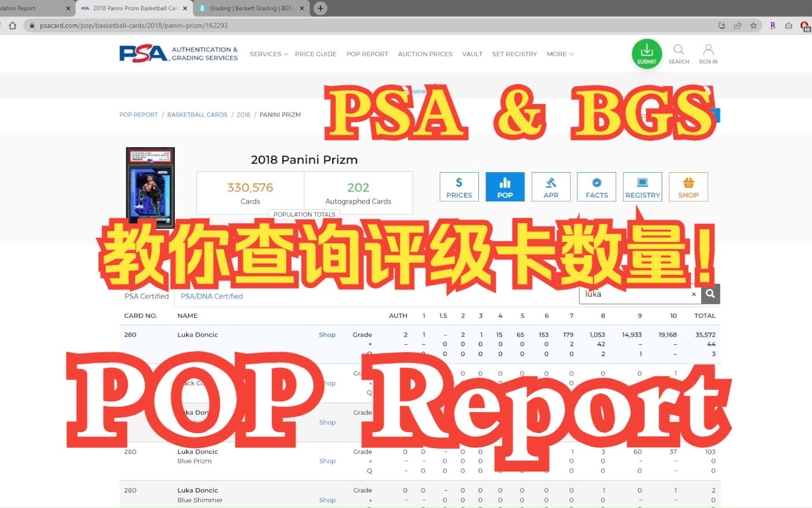Open the R browser extension
The width and height of the screenshot is (812, 508).
(773, 25)
